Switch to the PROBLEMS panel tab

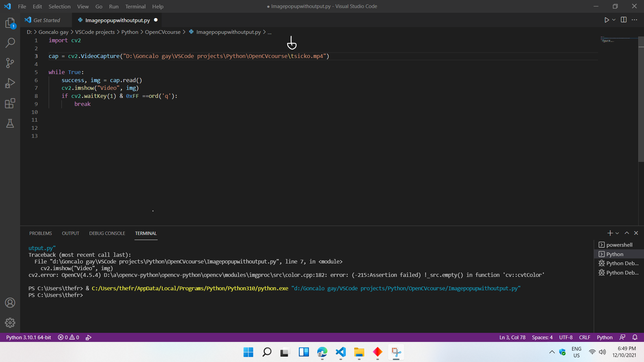41,233
